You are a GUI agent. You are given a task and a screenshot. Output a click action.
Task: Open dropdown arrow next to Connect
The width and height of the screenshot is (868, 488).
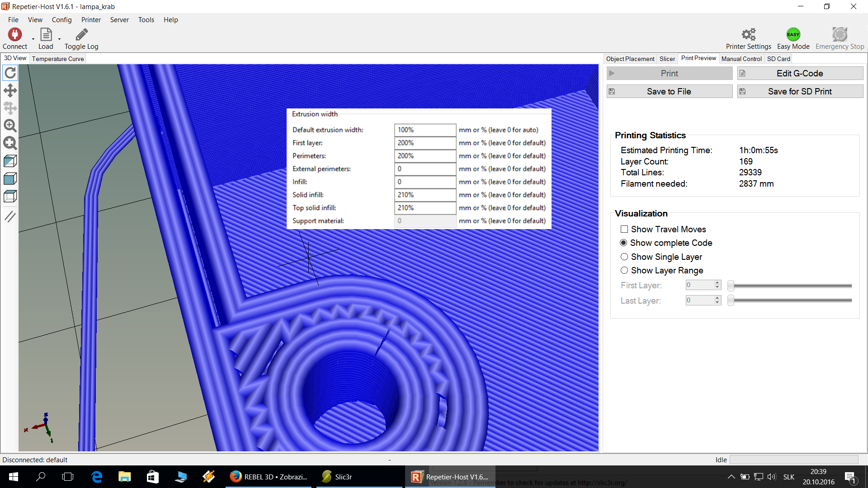33,39
